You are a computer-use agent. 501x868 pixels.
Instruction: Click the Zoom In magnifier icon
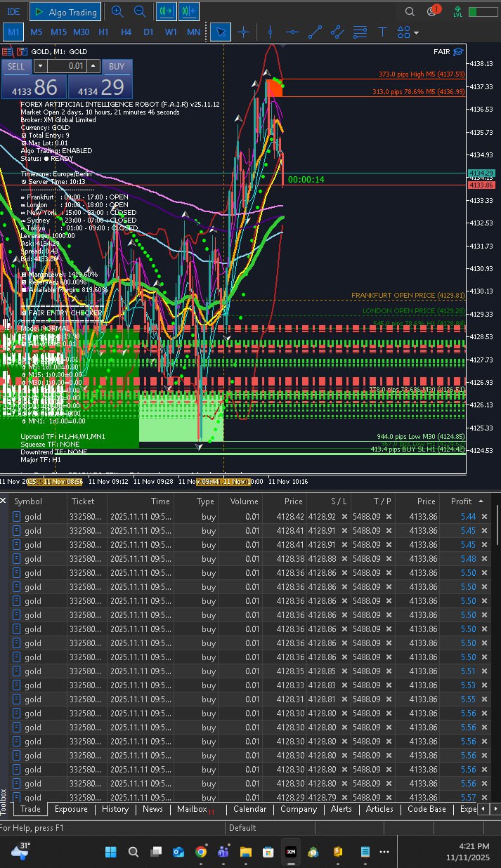pos(117,12)
